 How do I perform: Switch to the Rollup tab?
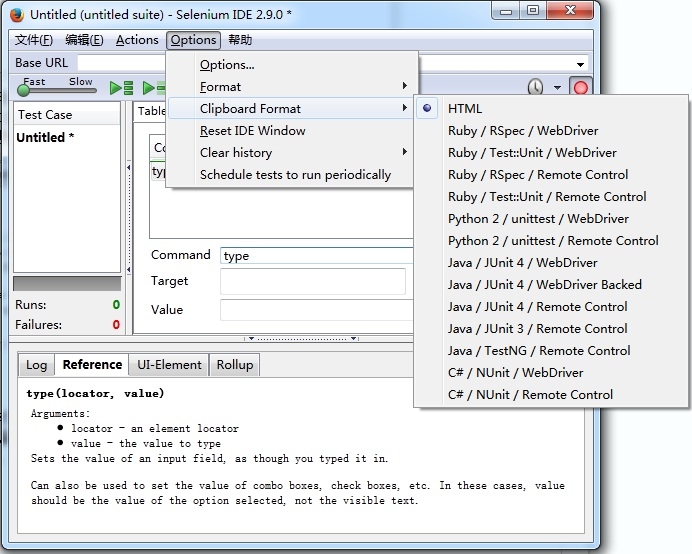pyautogui.click(x=235, y=365)
